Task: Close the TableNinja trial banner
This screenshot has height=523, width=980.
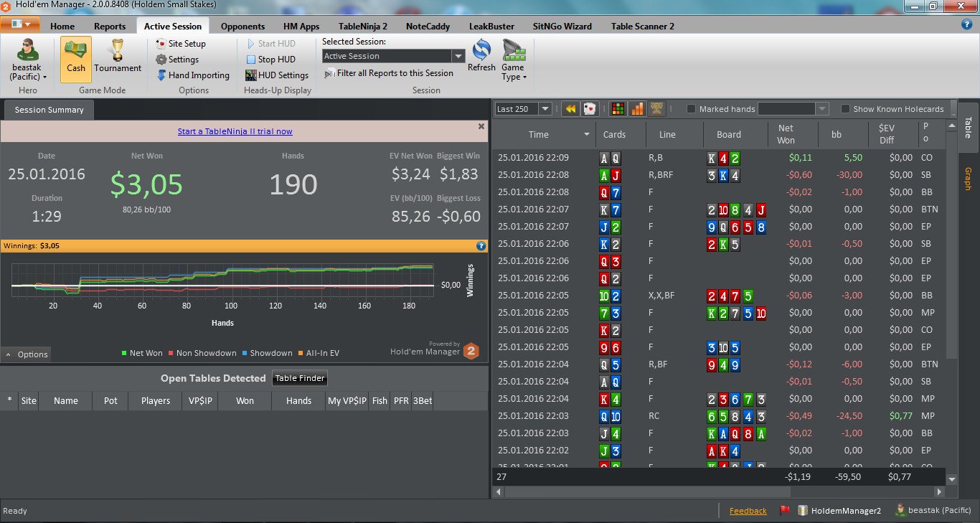Action: pos(481,126)
